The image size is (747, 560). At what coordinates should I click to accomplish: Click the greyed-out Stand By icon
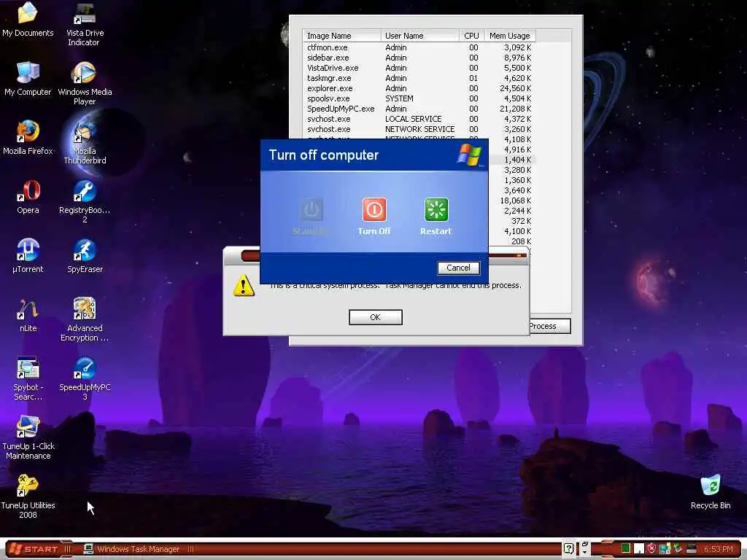point(311,209)
